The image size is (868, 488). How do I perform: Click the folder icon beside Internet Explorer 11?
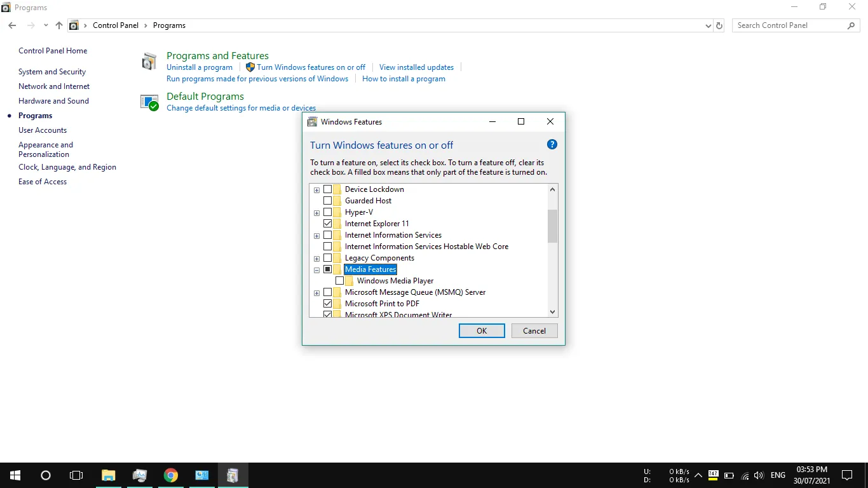point(337,224)
